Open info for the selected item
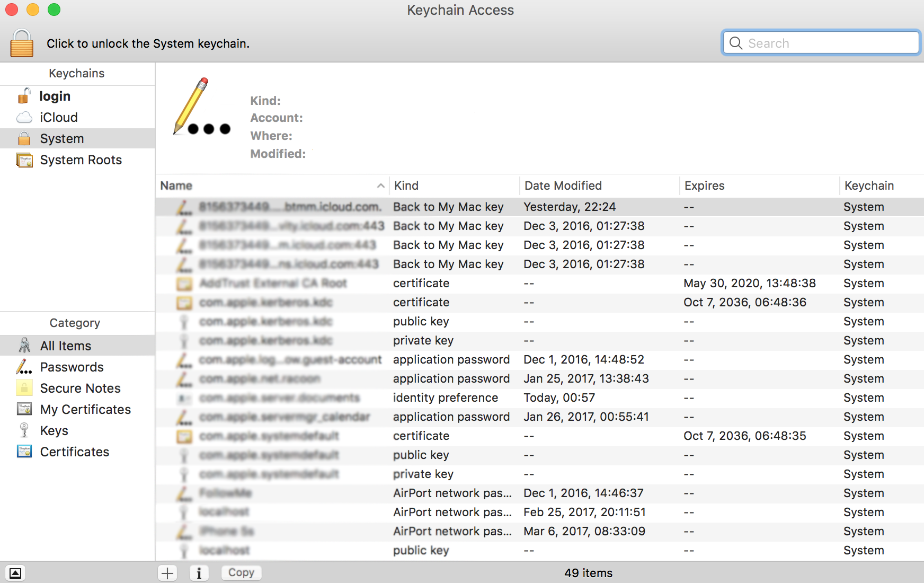The width and height of the screenshot is (924, 583). point(199,573)
